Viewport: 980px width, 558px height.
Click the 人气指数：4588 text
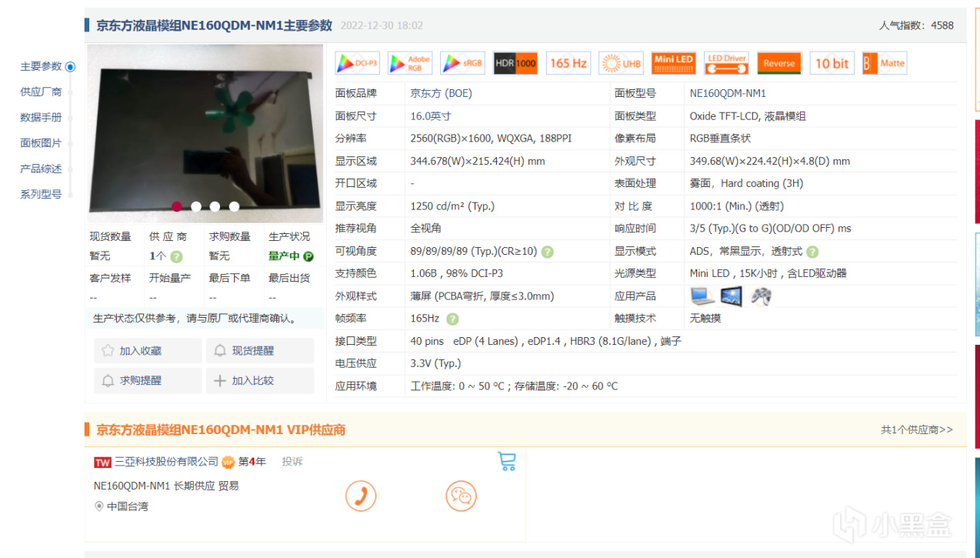pyautogui.click(x=916, y=25)
